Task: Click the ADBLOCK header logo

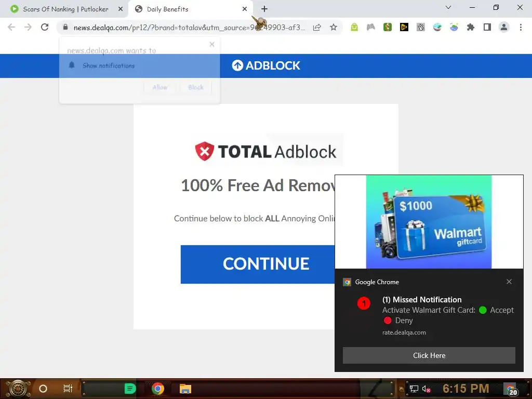Action: (x=266, y=65)
